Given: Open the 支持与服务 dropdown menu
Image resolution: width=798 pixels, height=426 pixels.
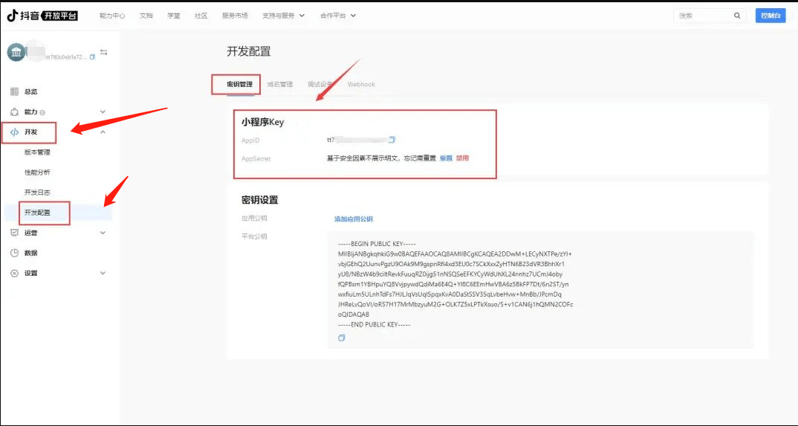Looking at the screenshot, I should pos(283,16).
